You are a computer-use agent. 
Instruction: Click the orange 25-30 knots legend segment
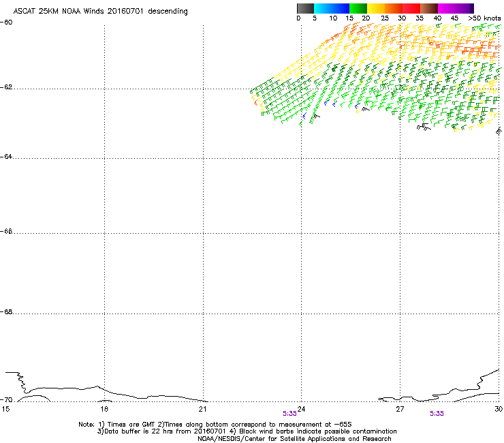click(394, 8)
